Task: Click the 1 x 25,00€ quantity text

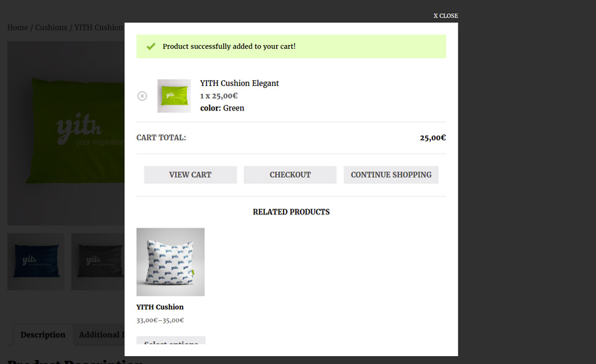Action: [219, 96]
